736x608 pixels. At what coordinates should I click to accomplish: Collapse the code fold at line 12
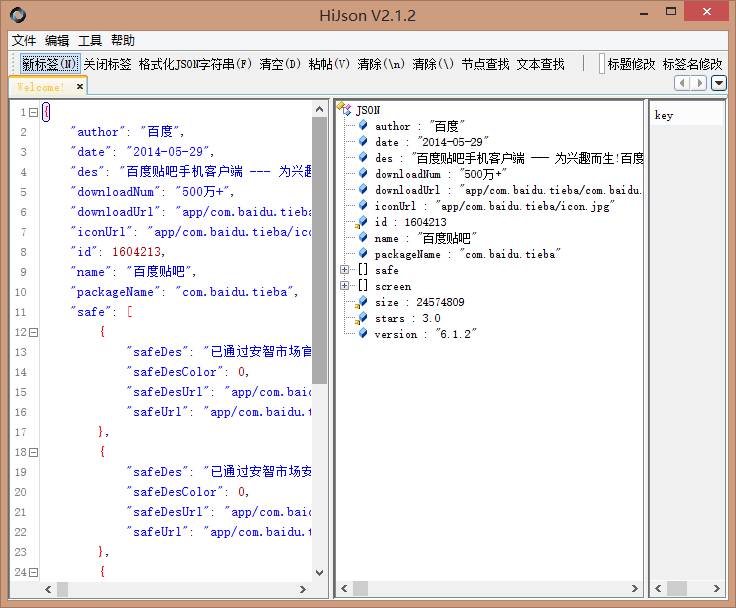pyautogui.click(x=33, y=332)
